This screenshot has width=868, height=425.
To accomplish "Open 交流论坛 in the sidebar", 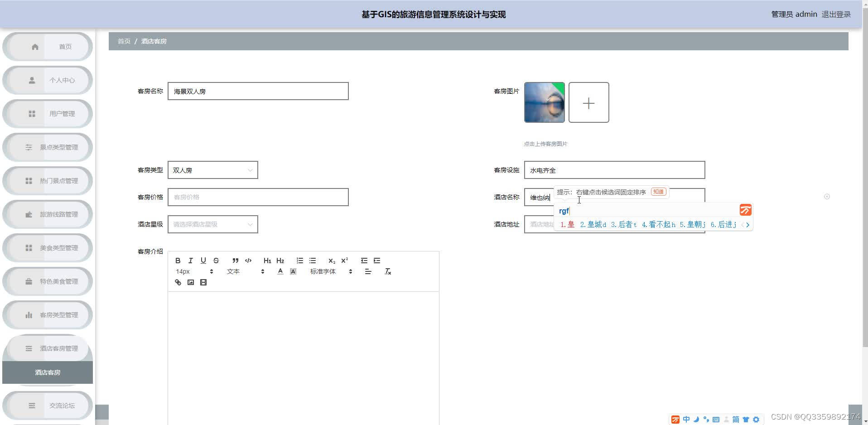I will [x=48, y=406].
